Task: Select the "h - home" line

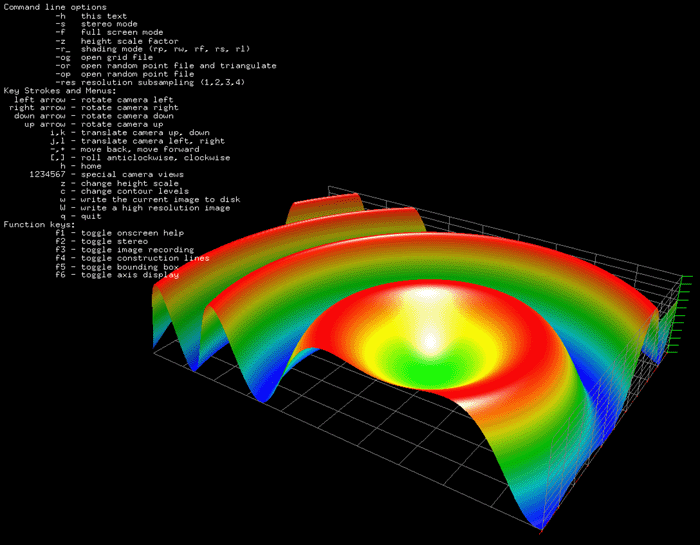Action: click(81, 166)
